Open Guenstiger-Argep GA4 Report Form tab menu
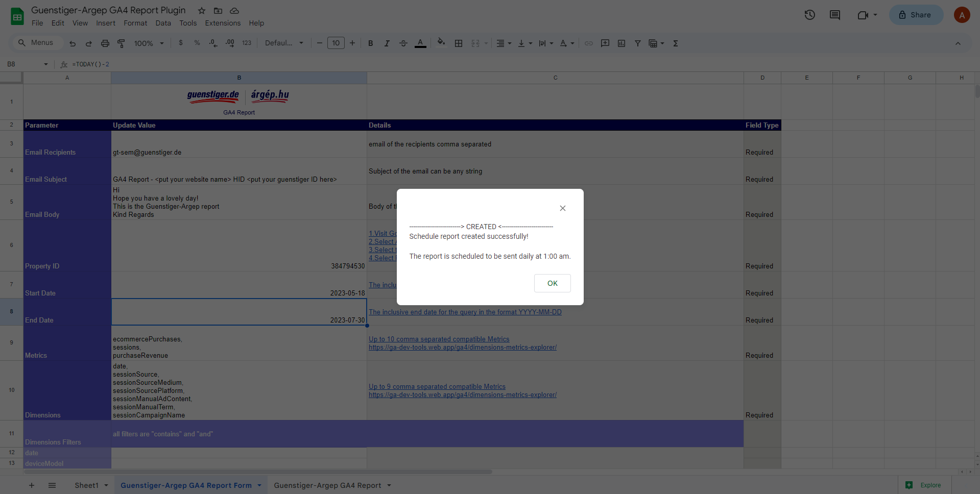Image resolution: width=980 pixels, height=494 pixels. pyautogui.click(x=259, y=485)
